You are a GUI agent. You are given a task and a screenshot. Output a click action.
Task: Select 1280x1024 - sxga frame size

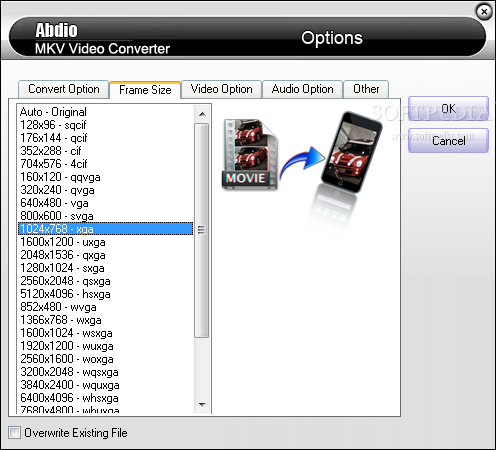point(105,268)
